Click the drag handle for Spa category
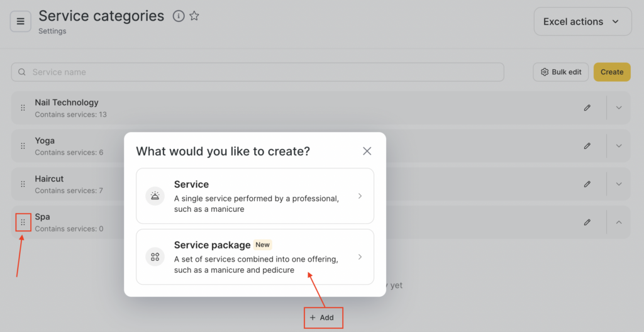644x332 pixels. click(x=23, y=222)
